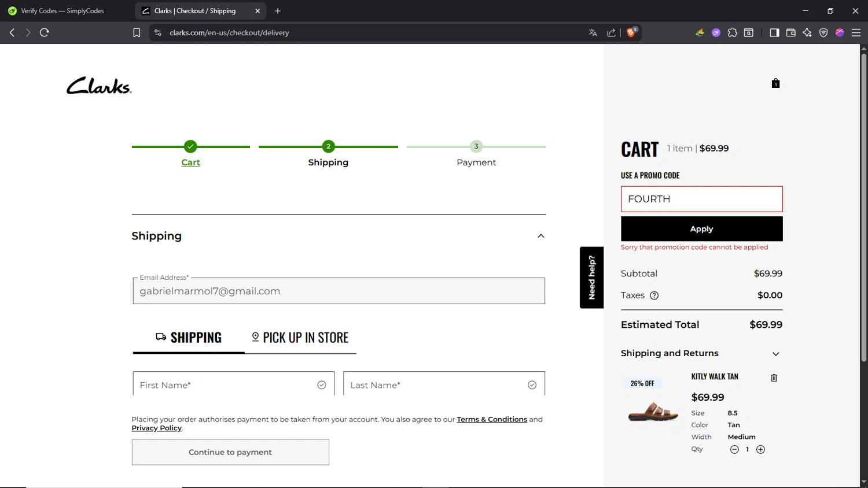The image size is (868, 488).
Task: Click the Shipping step two marker
Action: coord(328,146)
